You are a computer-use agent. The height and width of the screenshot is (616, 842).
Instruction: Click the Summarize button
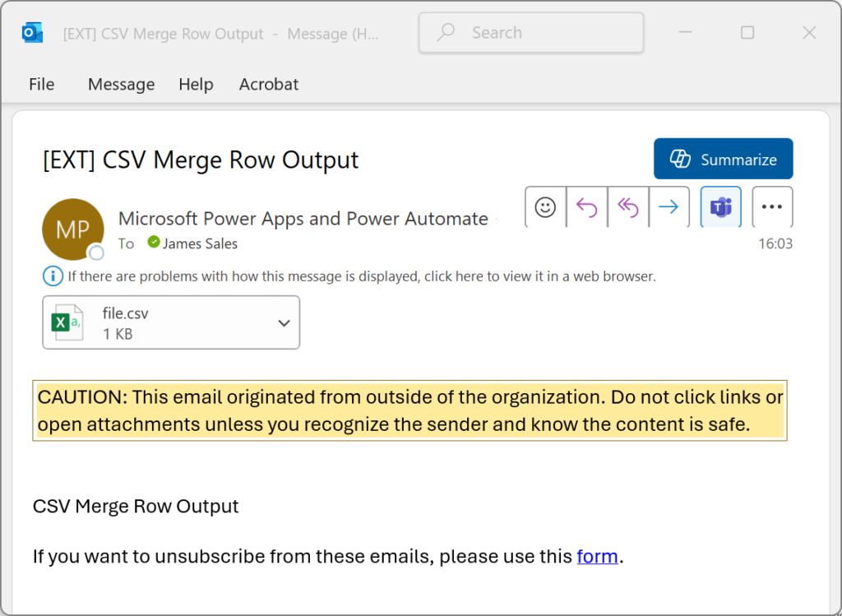coord(723,160)
